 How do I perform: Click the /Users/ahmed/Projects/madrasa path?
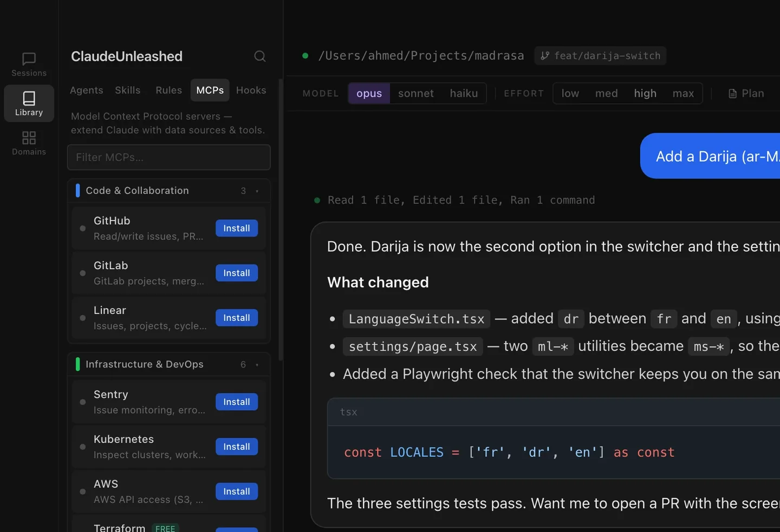click(x=421, y=56)
